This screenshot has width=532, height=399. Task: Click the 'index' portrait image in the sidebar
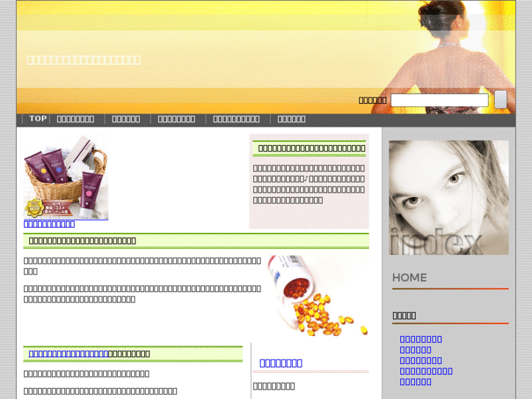click(x=449, y=198)
